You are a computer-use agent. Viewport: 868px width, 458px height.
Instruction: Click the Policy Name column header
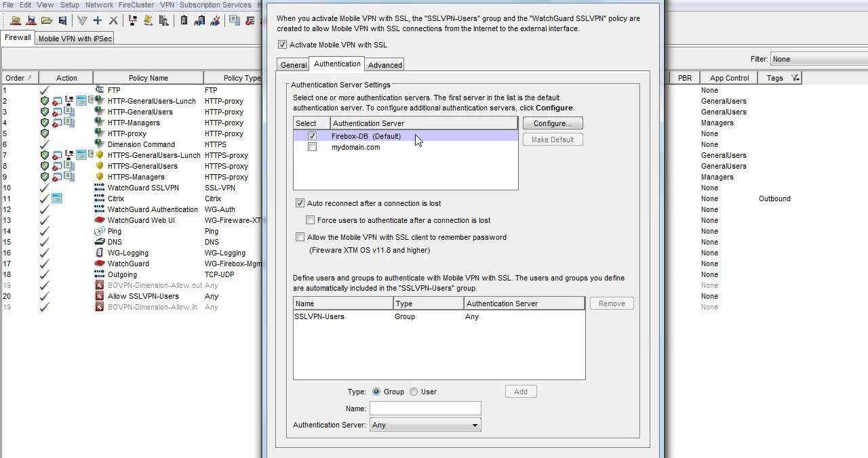tap(149, 78)
